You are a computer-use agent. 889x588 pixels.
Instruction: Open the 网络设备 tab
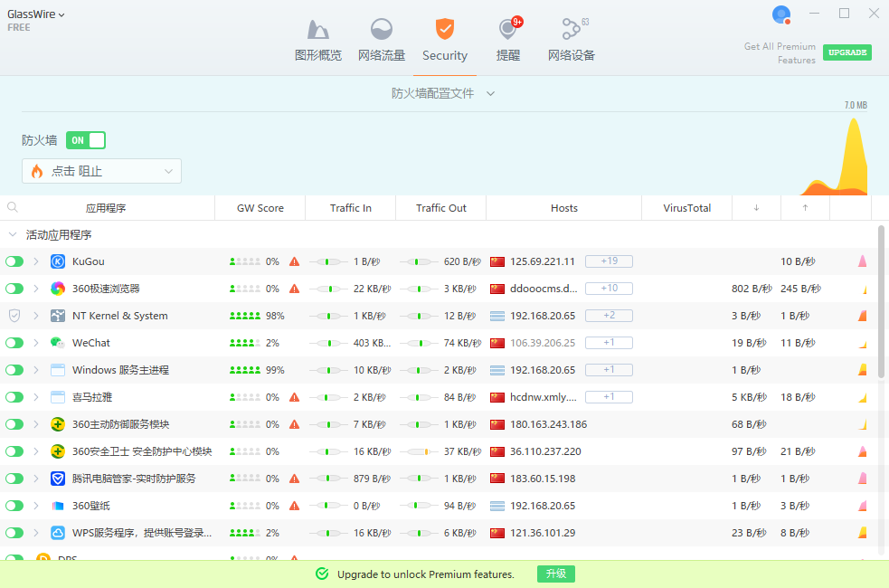tap(572, 42)
